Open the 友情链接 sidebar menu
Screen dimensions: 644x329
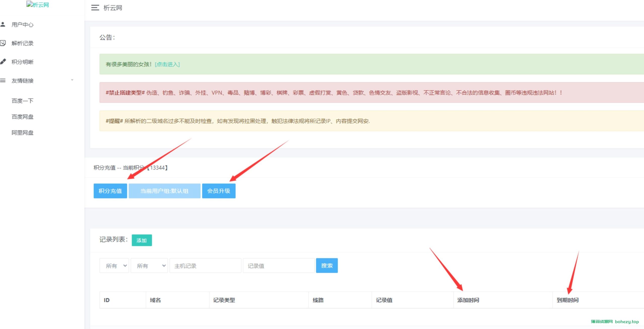[x=22, y=81]
